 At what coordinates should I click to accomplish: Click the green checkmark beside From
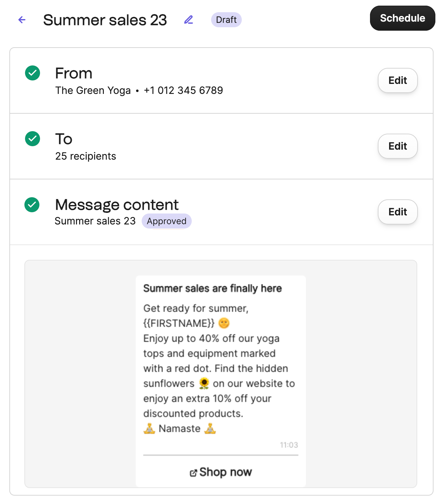point(33,73)
